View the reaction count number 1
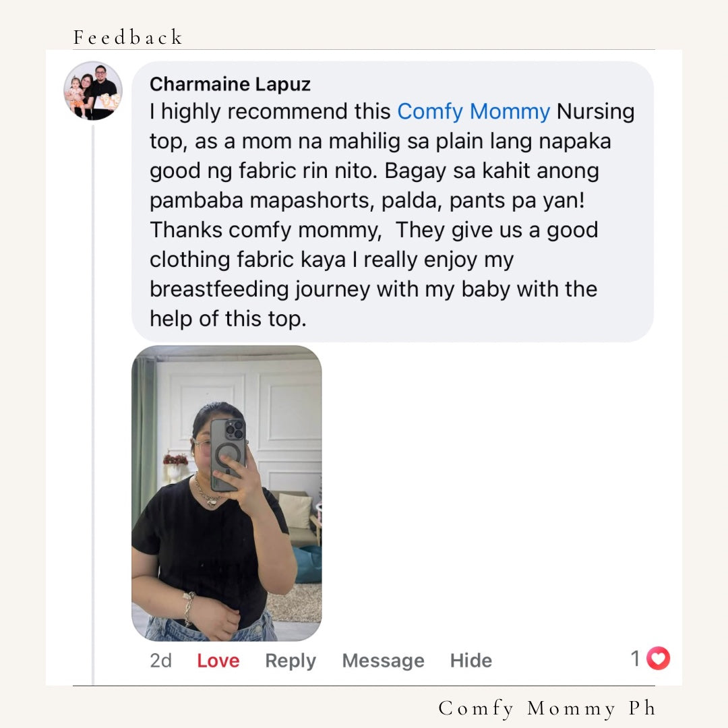728x728 pixels. (635, 659)
